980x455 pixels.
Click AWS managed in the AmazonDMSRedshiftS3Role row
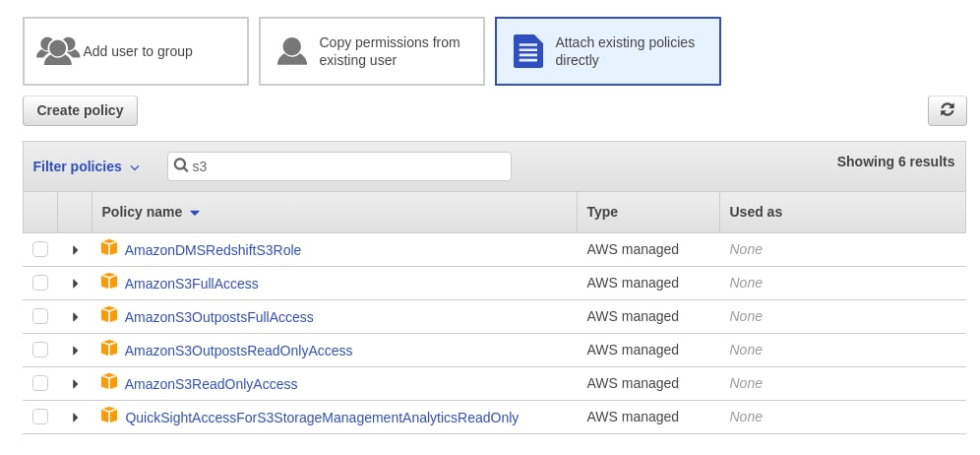(x=633, y=249)
